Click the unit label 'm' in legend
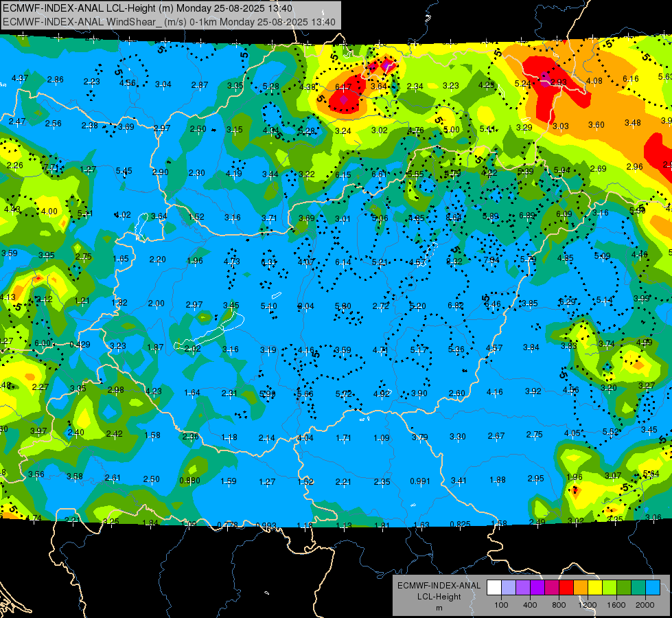Screen dimensions: 672x618 point(439,608)
